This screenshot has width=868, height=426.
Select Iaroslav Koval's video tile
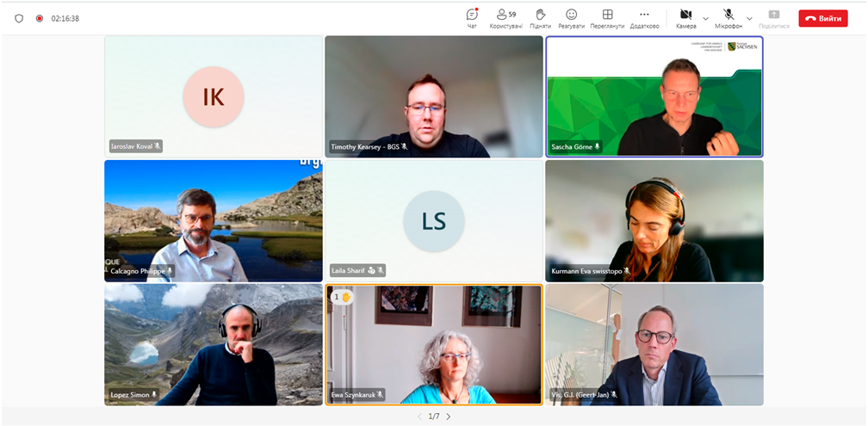[214, 96]
